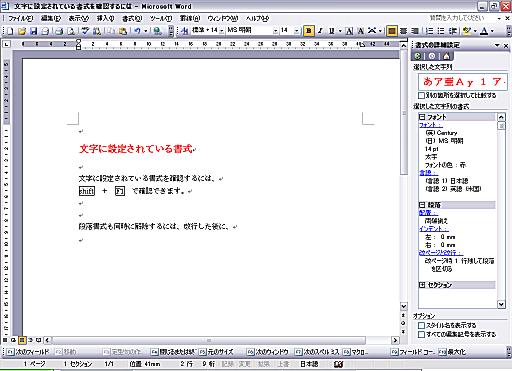This screenshot has width=512, height=371.
Task: Click F5 元のサイズ function key button
Action: tap(216, 352)
